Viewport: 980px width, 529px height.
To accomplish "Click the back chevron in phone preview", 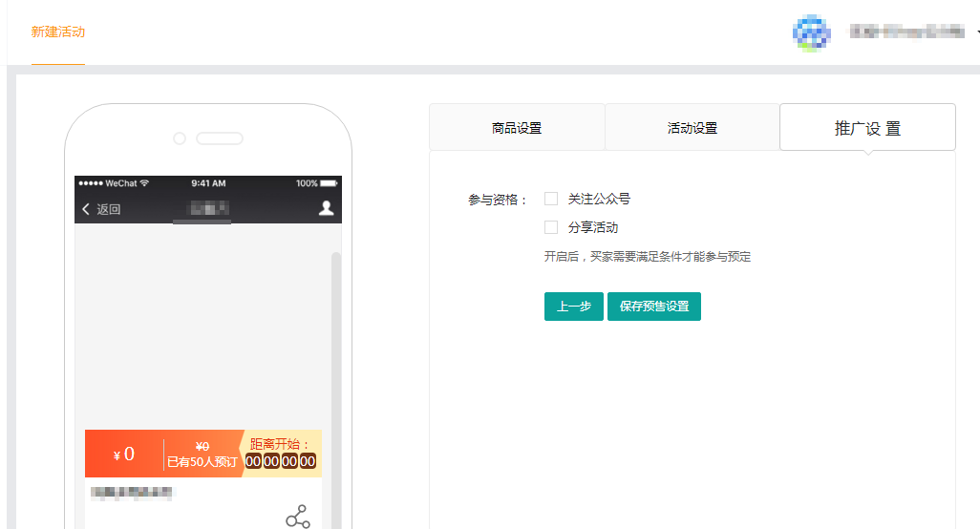I will pos(86,209).
